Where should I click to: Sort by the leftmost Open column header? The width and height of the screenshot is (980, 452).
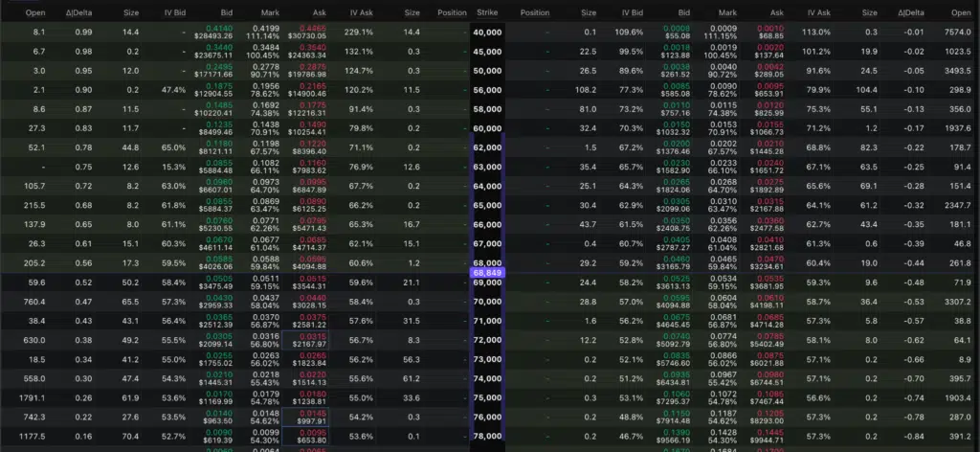click(x=34, y=13)
